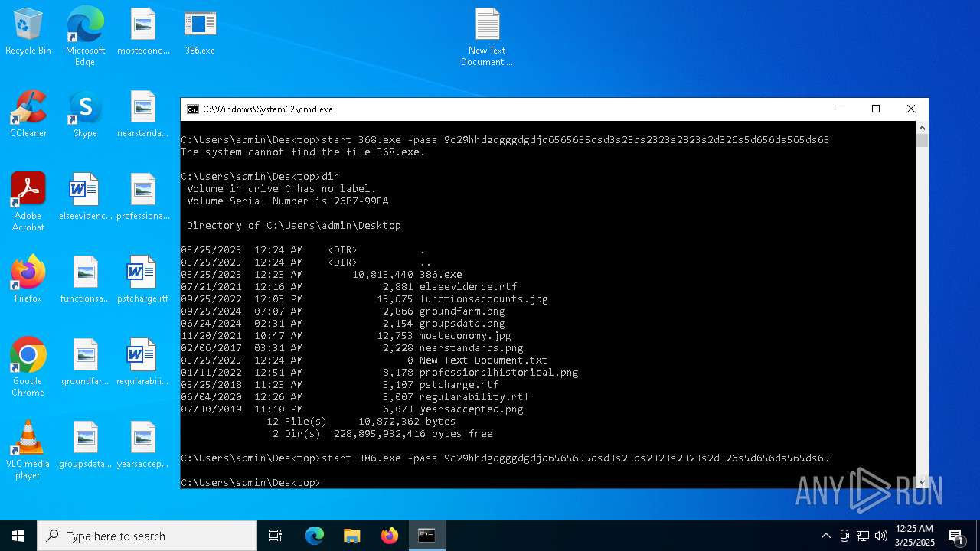The width and height of the screenshot is (980, 551).
Task: Select the groupsdata image file icon
Action: point(85,445)
